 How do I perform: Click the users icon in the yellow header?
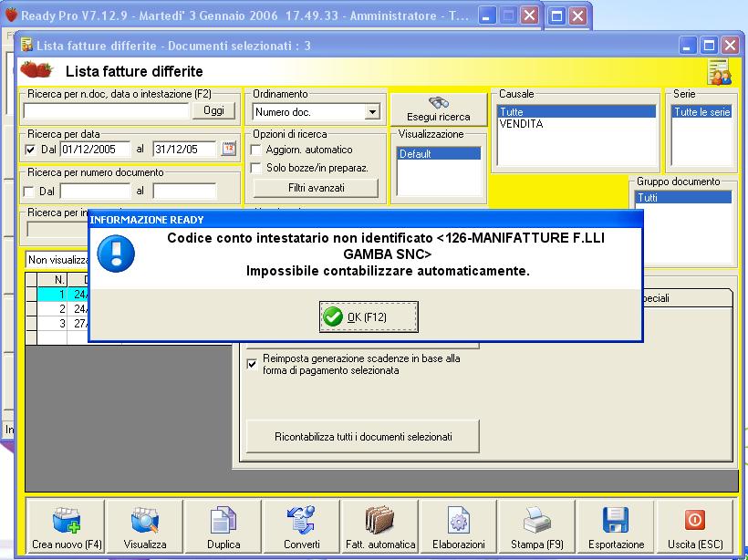click(x=720, y=72)
